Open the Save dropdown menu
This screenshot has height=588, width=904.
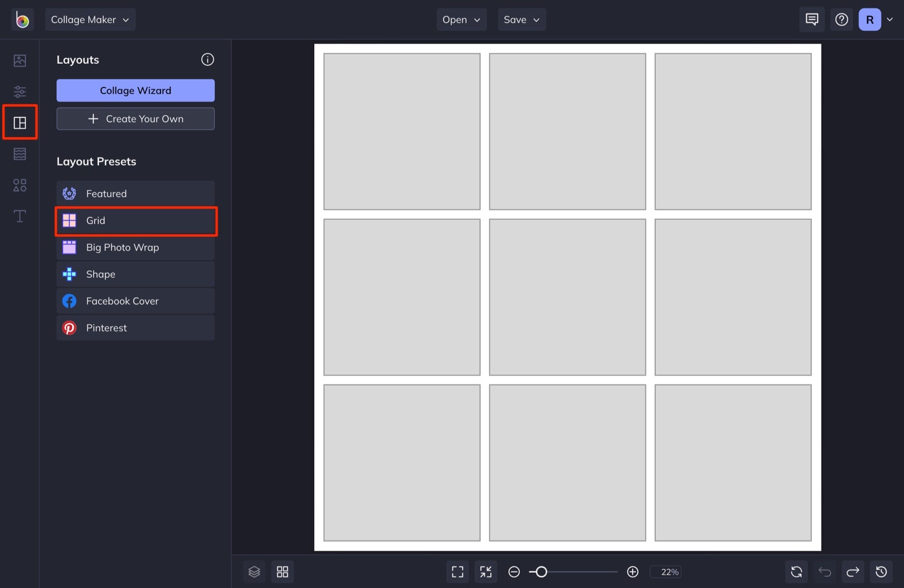pos(521,19)
